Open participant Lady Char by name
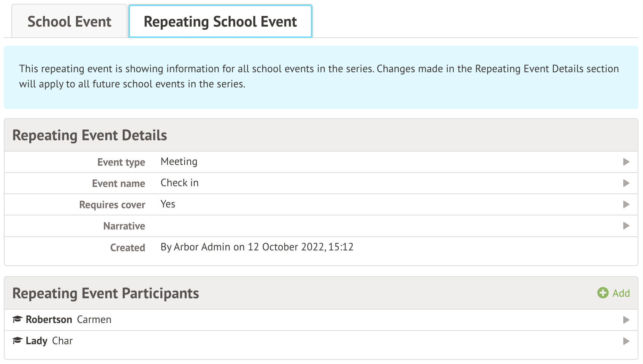The width and height of the screenshot is (643, 364). [x=49, y=341]
